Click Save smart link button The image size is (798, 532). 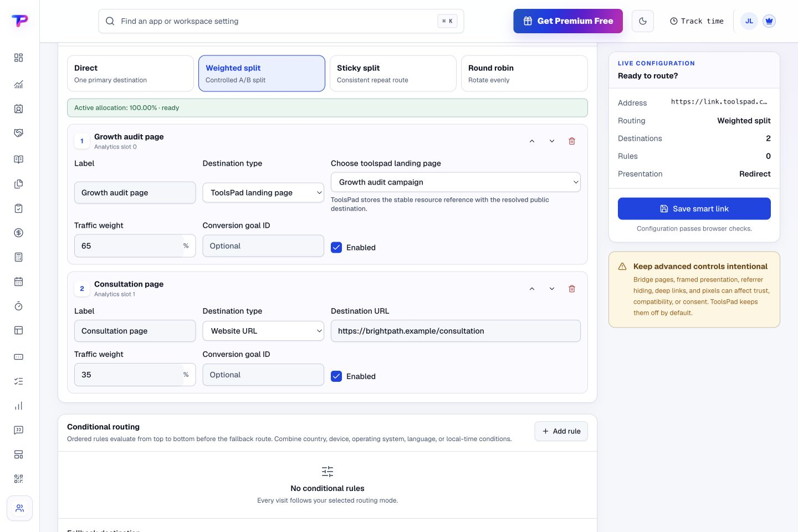tap(694, 208)
